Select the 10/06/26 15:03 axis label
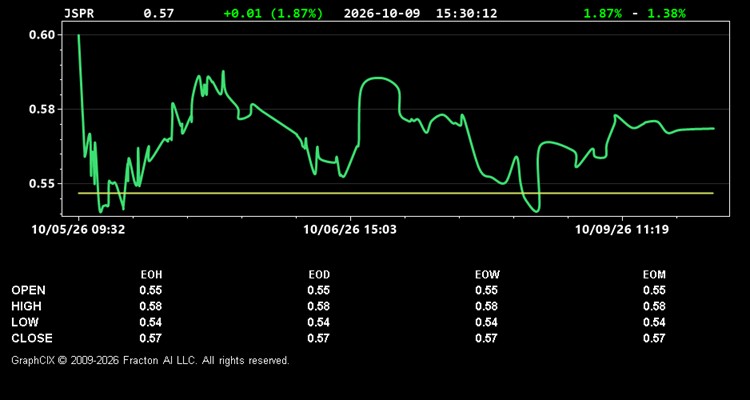Image resolution: width=750 pixels, height=400 pixels. 350,230
